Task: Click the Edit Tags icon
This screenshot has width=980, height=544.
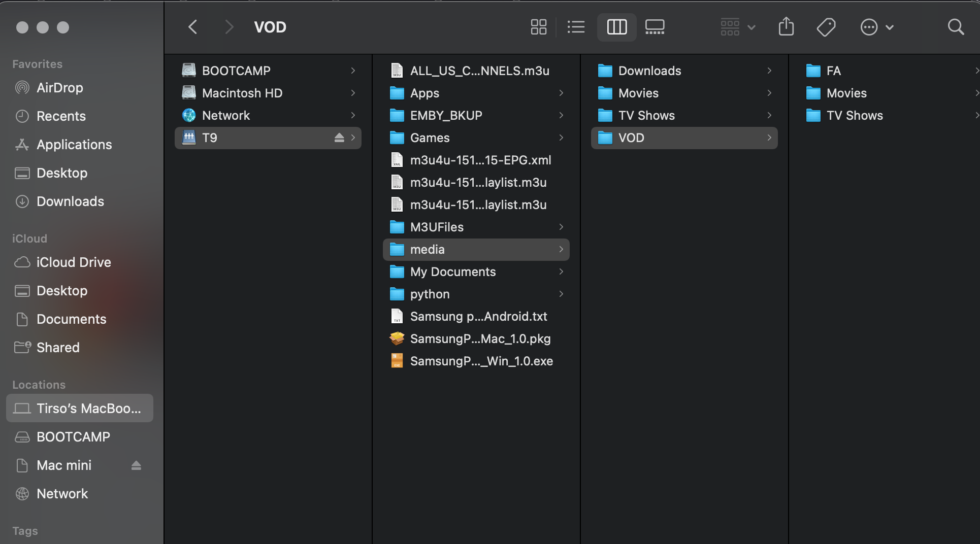Action: pos(826,27)
